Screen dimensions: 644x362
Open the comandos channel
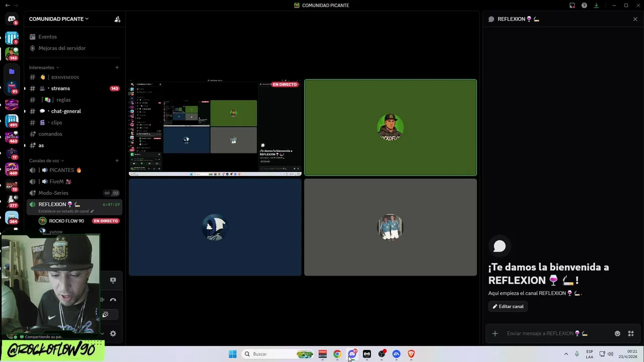pos(74,134)
